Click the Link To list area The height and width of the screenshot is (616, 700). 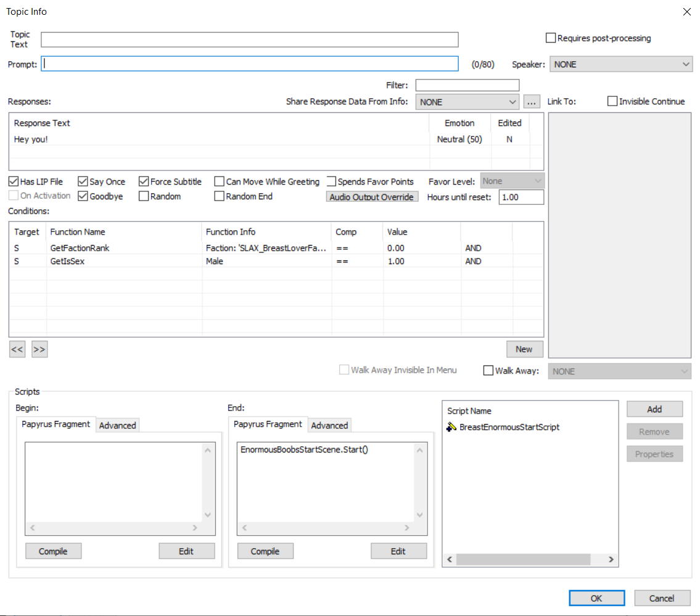(x=620, y=235)
